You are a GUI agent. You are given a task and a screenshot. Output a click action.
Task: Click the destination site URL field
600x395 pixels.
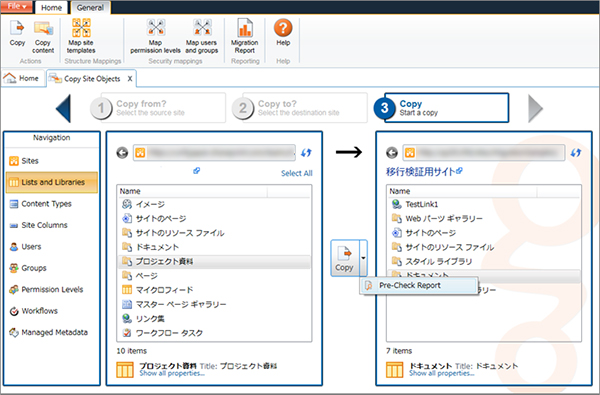point(484,153)
